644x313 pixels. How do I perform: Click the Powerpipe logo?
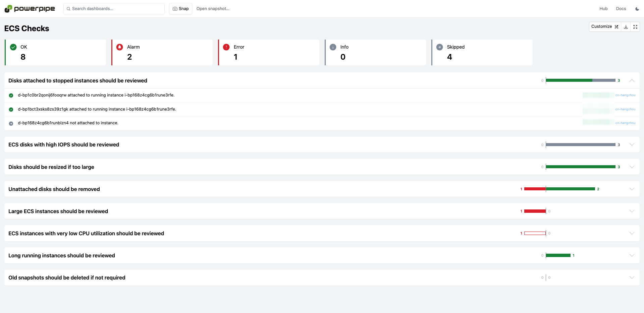click(x=30, y=9)
